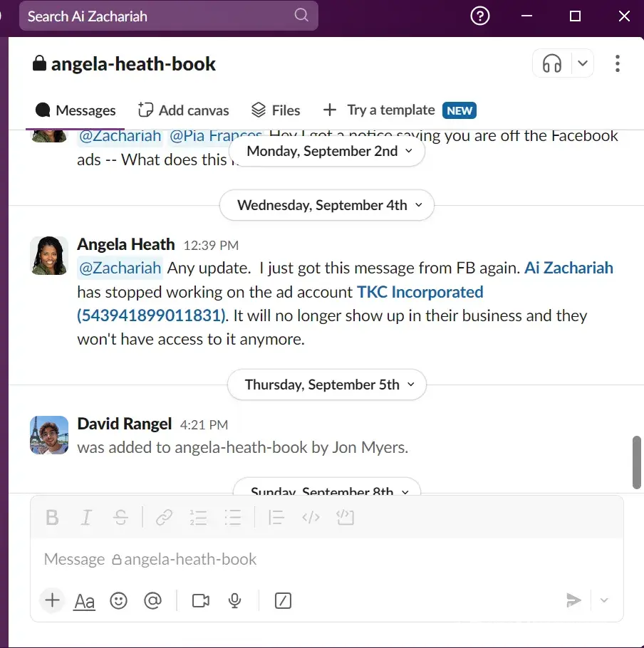
Task: Click the mention @ icon in composer
Action: (152, 601)
